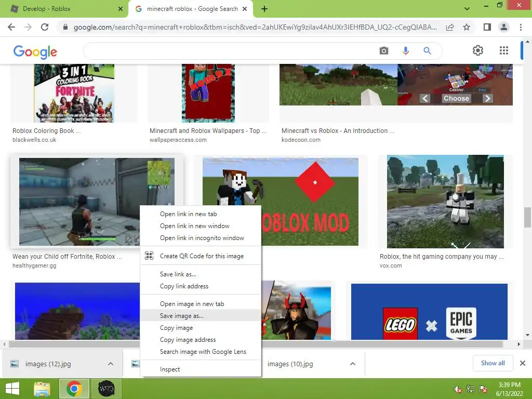Image resolution: width=532 pixels, height=399 pixels.
Task: Click the address bar URL
Action: (x=255, y=27)
